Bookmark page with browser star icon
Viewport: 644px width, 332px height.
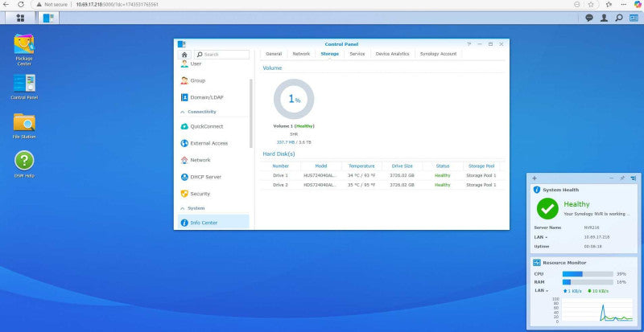tap(591, 5)
